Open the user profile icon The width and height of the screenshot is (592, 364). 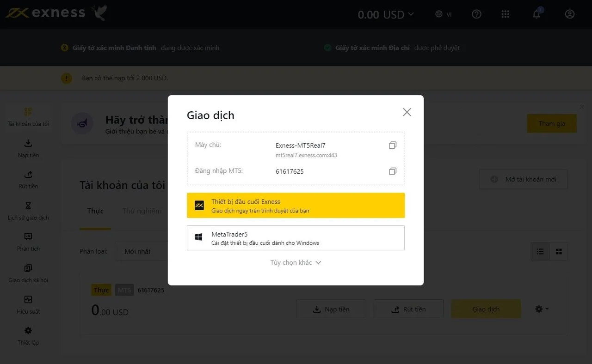tap(569, 14)
